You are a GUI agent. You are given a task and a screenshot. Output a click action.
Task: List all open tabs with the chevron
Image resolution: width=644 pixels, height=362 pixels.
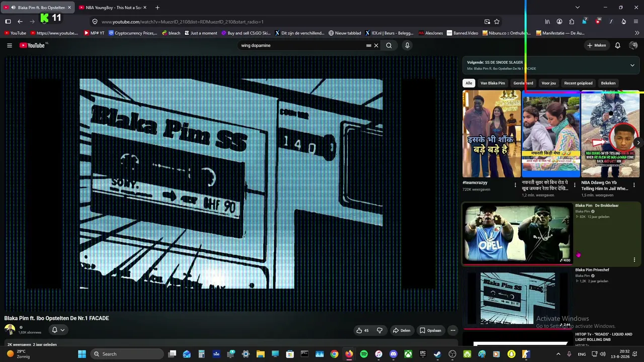point(578,8)
